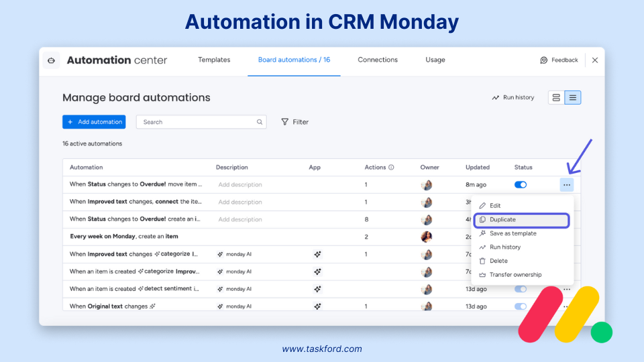Open three-dot menu for first automation row
The height and width of the screenshot is (362, 644).
567,185
